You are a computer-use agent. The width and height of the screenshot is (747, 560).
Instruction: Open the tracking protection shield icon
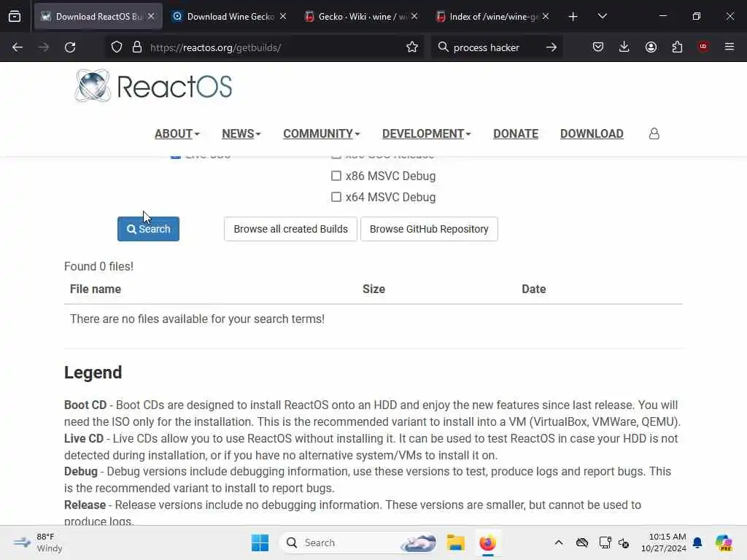click(x=117, y=47)
